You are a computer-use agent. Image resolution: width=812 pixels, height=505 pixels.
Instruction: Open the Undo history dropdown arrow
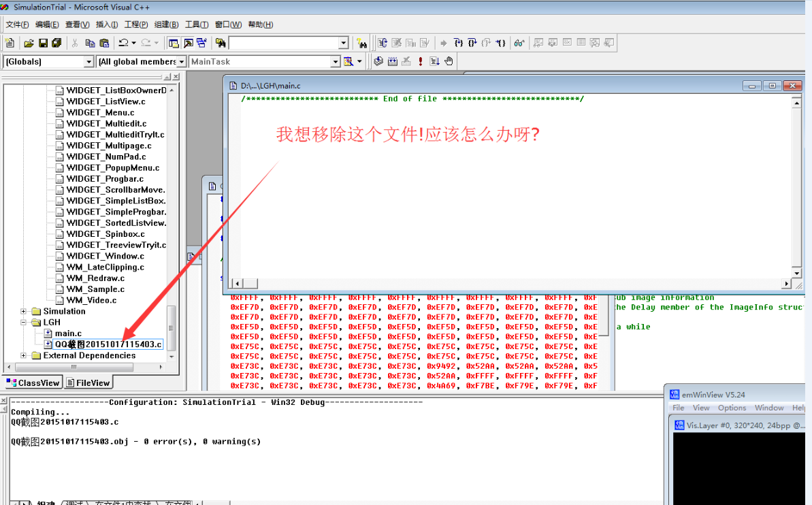point(133,43)
